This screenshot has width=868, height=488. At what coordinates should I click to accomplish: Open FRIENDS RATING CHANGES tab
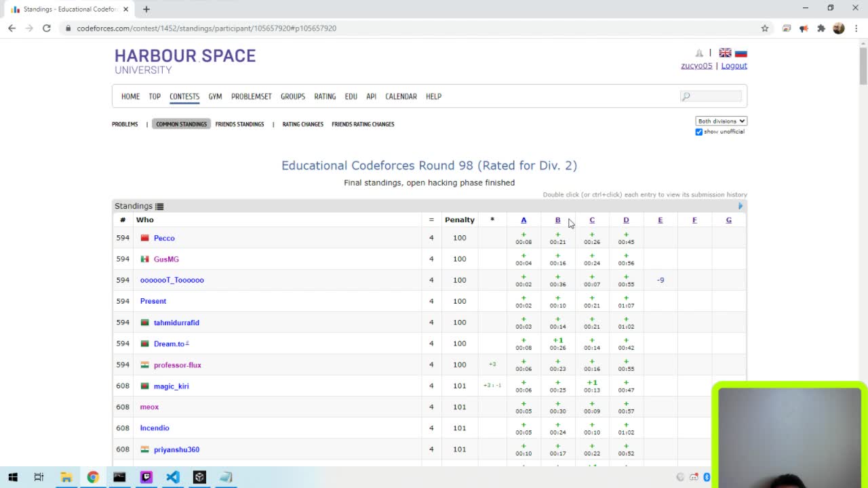point(363,124)
